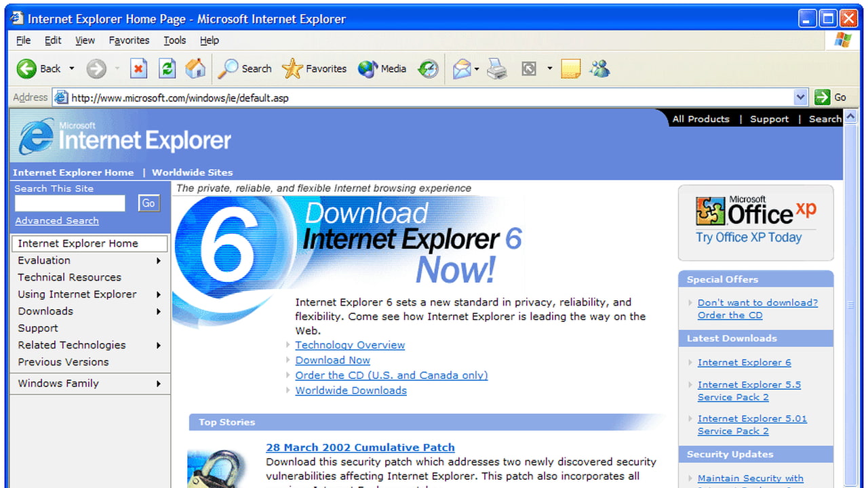Click the Internet Explorer icon in title bar
Screen dimensions: 868x488
coord(17,18)
